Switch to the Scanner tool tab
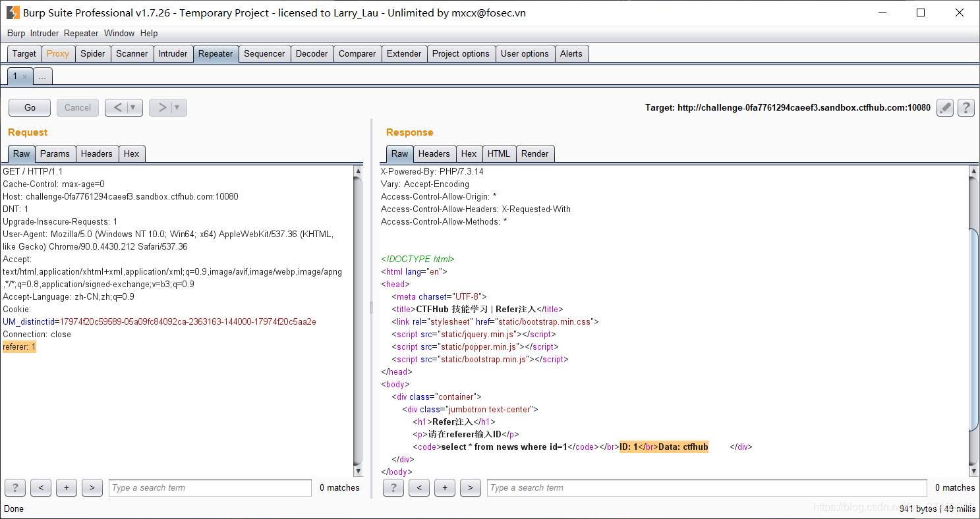The image size is (980, 519). click(132, 53)
